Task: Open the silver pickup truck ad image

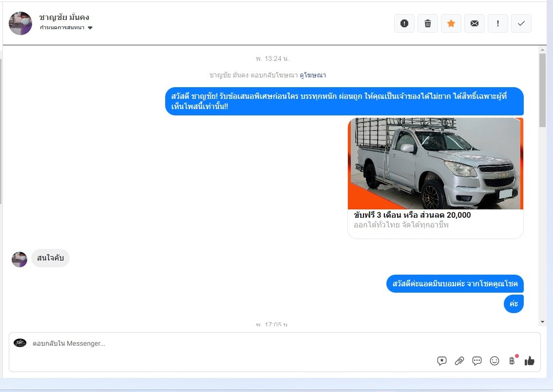Action: [435, 163]
